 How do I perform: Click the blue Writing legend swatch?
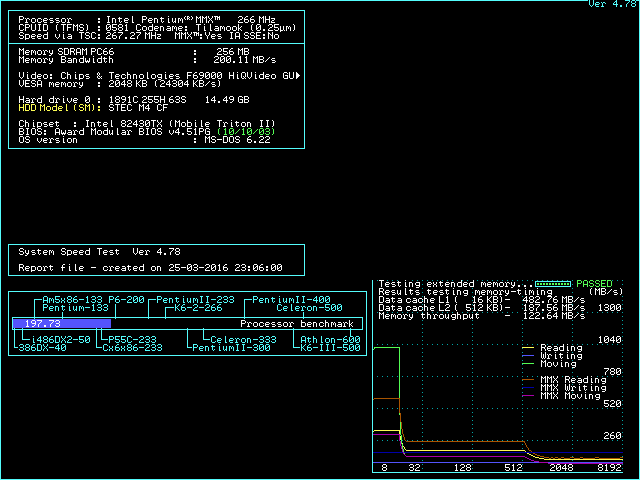(x=528, y=356)
